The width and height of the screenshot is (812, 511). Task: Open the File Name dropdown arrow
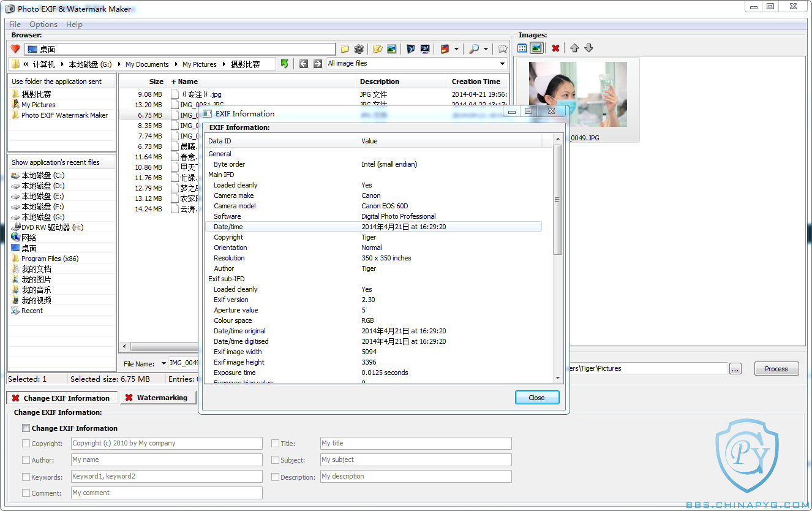164,363
